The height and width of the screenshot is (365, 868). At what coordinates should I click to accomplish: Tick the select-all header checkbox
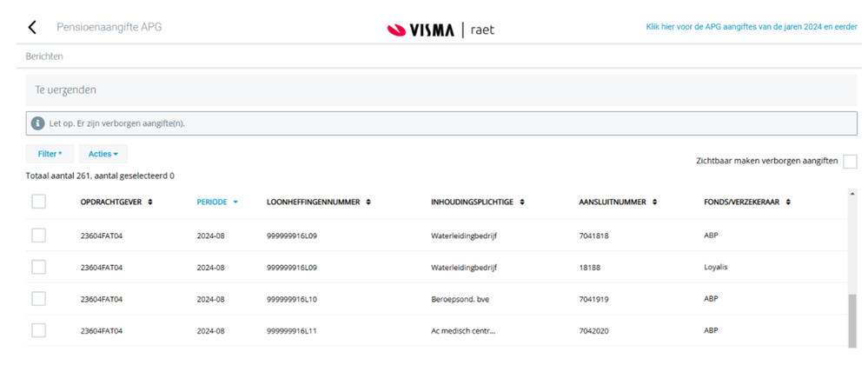point(38,202)
